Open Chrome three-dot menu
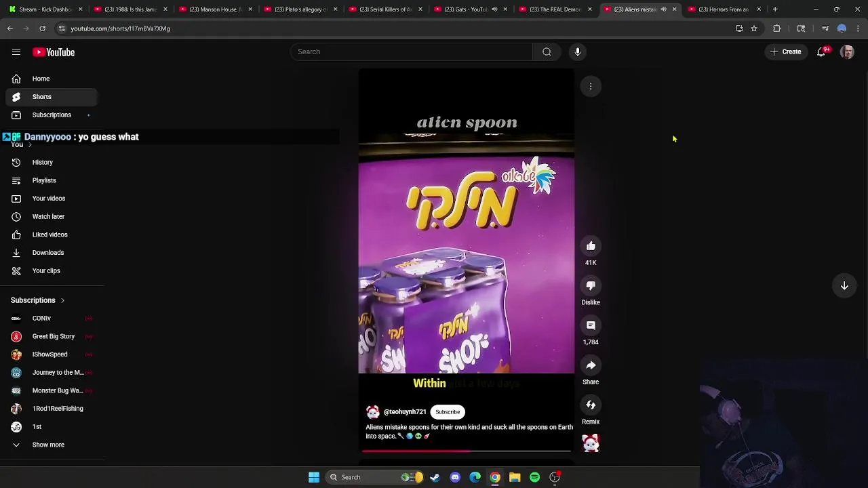868x488 pixels. pyautogui.click(x=858, y=28)
